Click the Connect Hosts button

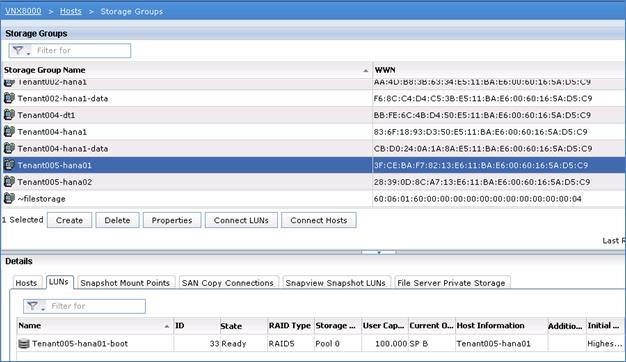click(x=319, y=220)
